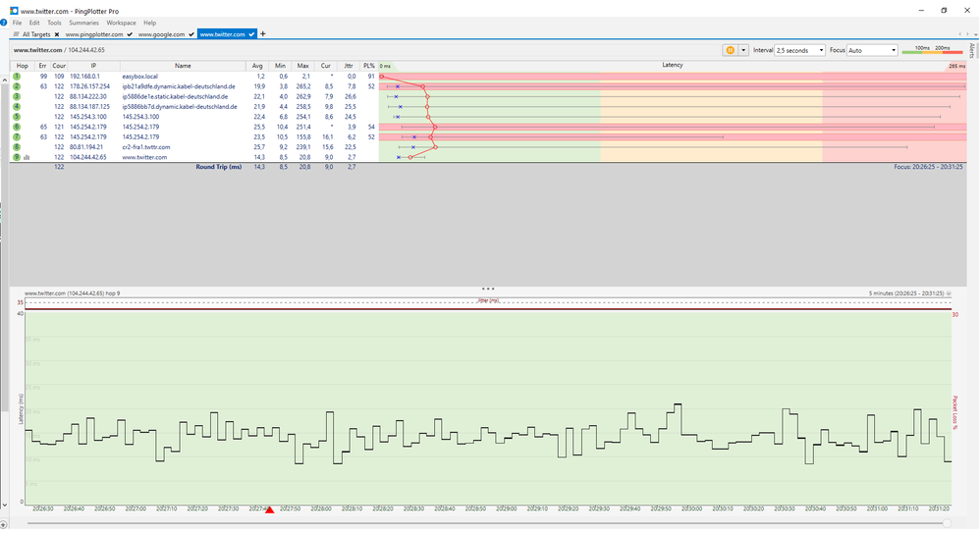This screenshot has height=534, width=980.
Task: Click cr2-fra1.twttr.com host name
Action: [146, 147]
